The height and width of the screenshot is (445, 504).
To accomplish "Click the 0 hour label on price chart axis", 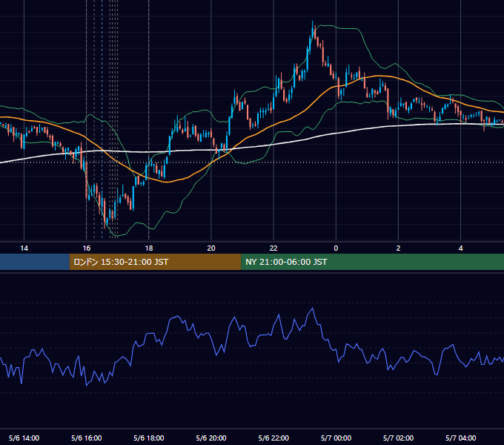I will [x=336, y=248].
